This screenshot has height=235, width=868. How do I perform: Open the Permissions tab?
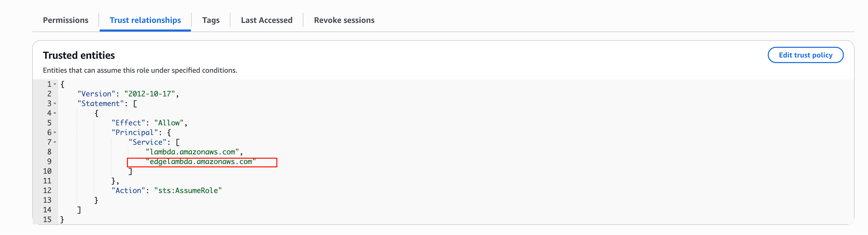65,20
